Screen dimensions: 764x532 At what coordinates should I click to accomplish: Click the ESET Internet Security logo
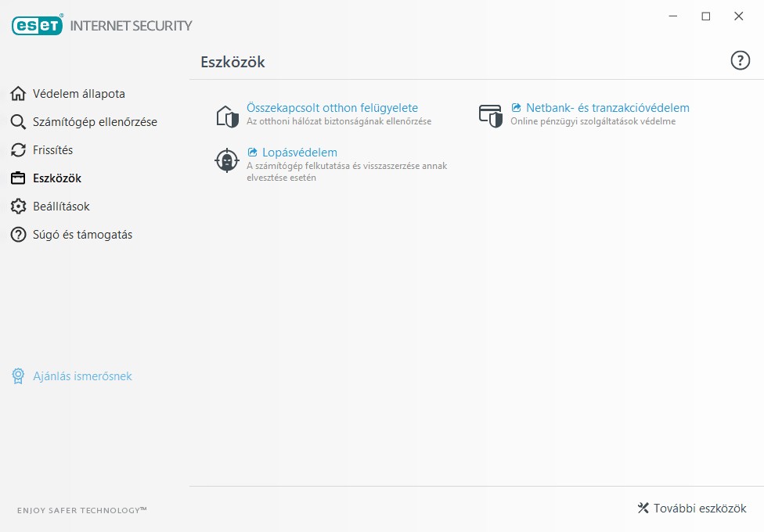[x=102, y=25]
